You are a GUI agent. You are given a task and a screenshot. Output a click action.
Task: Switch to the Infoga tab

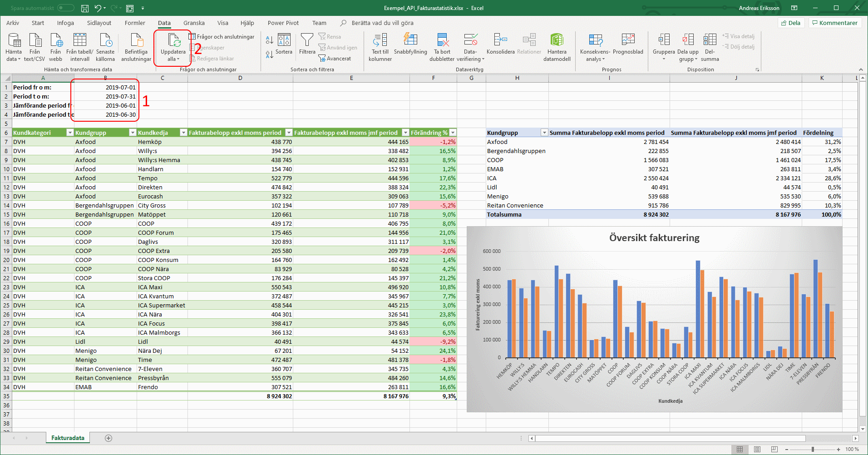coord(65,23)
